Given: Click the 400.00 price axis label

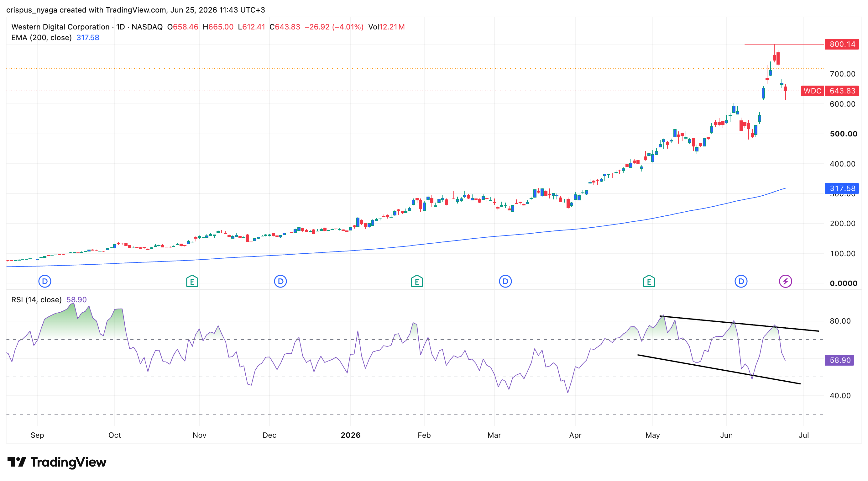Looking at the screenshot, I should pyautogui.click(x=842, y=164).
